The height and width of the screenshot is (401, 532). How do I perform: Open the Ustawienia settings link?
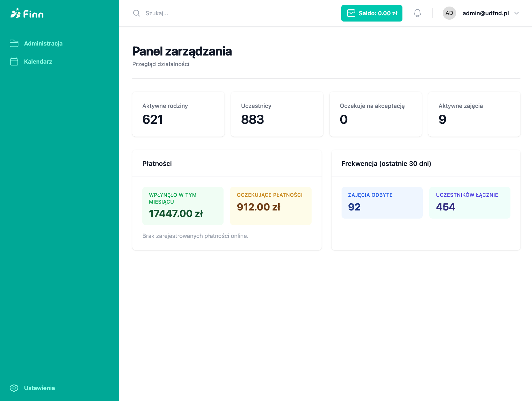click(39, 388)
